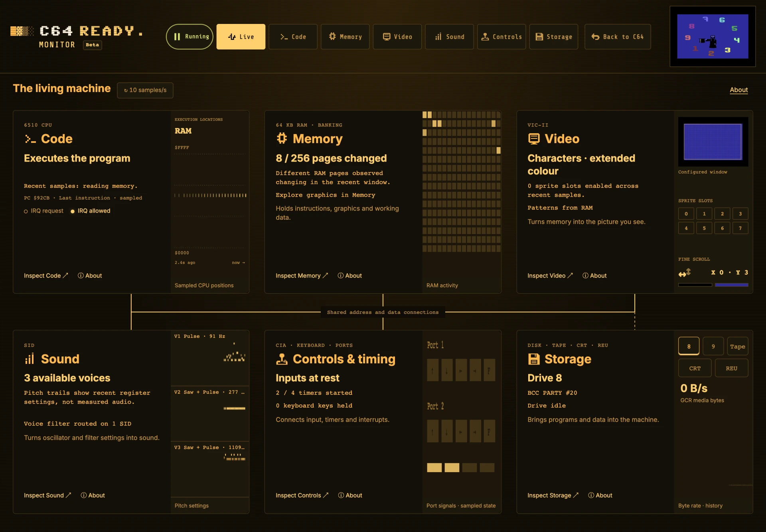Open About in the Sound card
766x532 pixels.
[93, 495]
